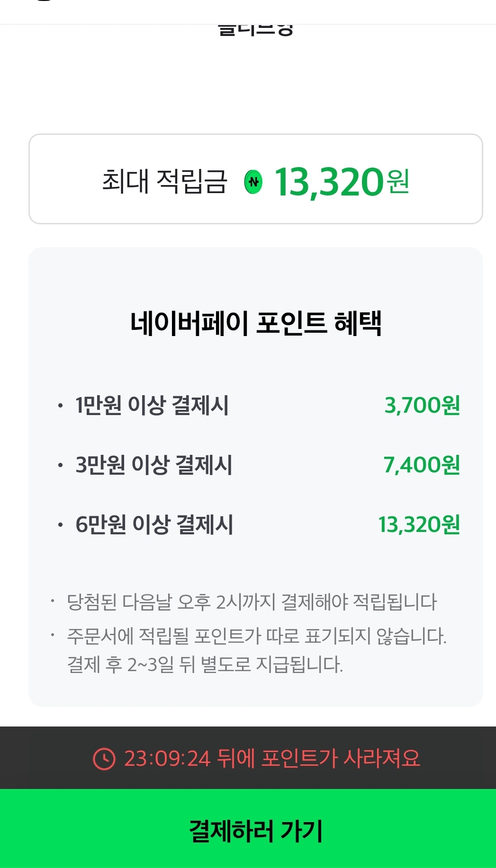Tap the large green 13,320원 amount
This screenshot has width=496, height=868.
point(341,182)
